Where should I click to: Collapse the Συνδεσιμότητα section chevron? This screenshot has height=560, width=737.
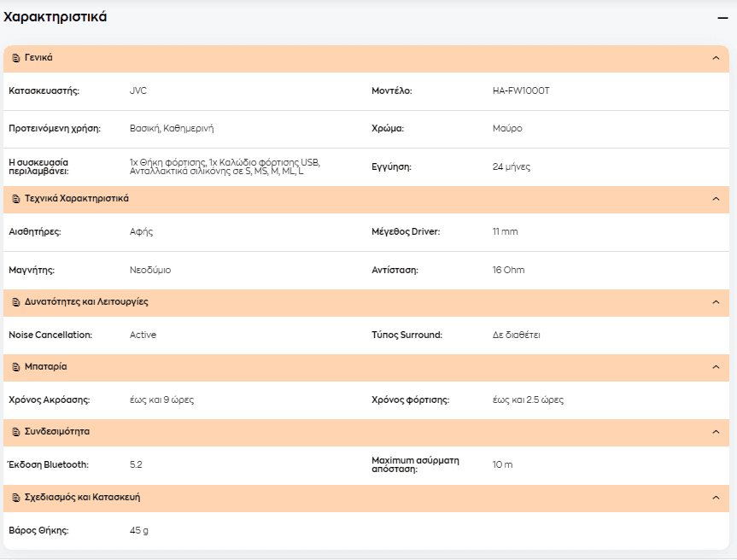tap(716, 431)
